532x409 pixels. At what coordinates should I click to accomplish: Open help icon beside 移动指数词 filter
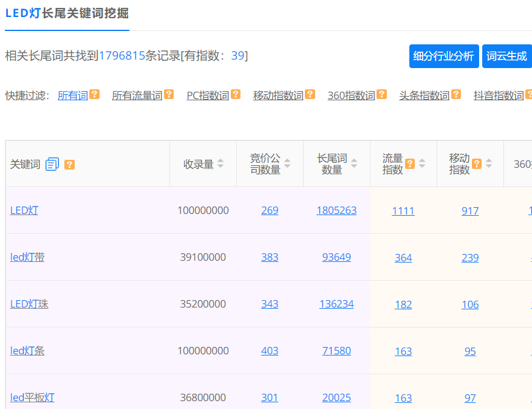point(309,94)
